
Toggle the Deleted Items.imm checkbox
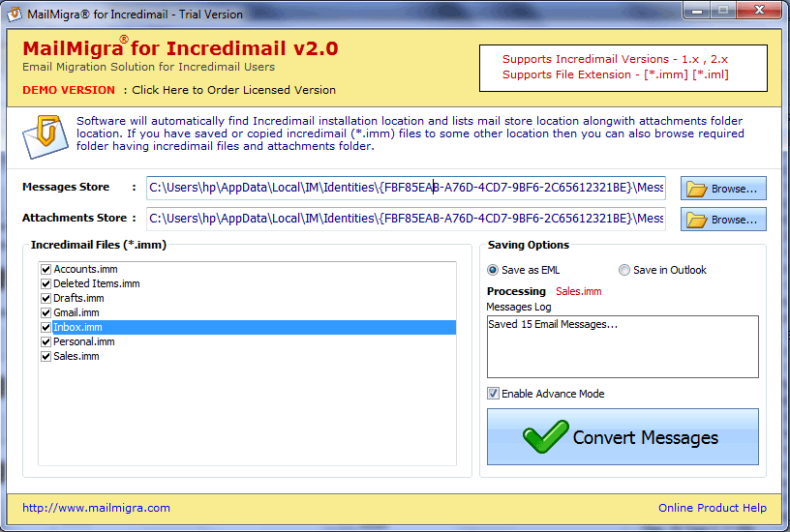pyautogui.click(x=46, y=283)
